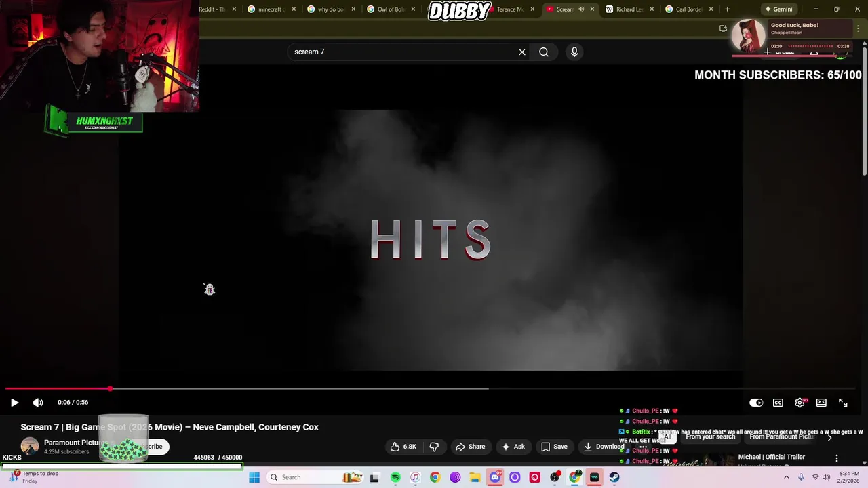
Task: Open Steam from the taskbar
Action: click(614, 477)
